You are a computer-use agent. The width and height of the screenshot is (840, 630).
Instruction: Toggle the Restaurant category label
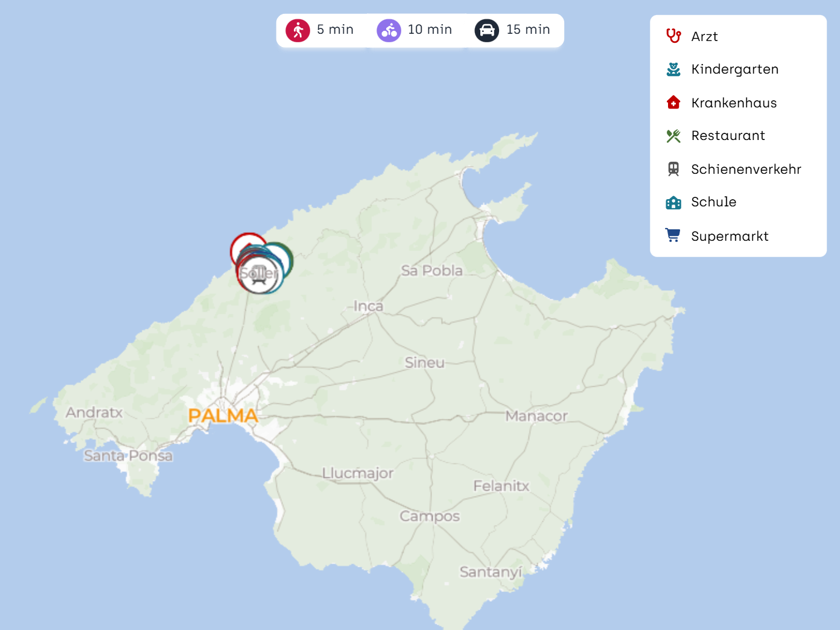728,136
